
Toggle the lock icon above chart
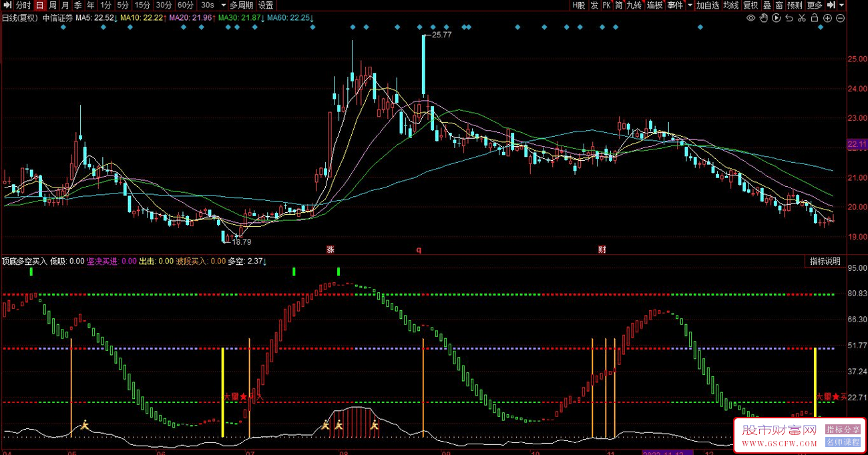coord(815,18)
